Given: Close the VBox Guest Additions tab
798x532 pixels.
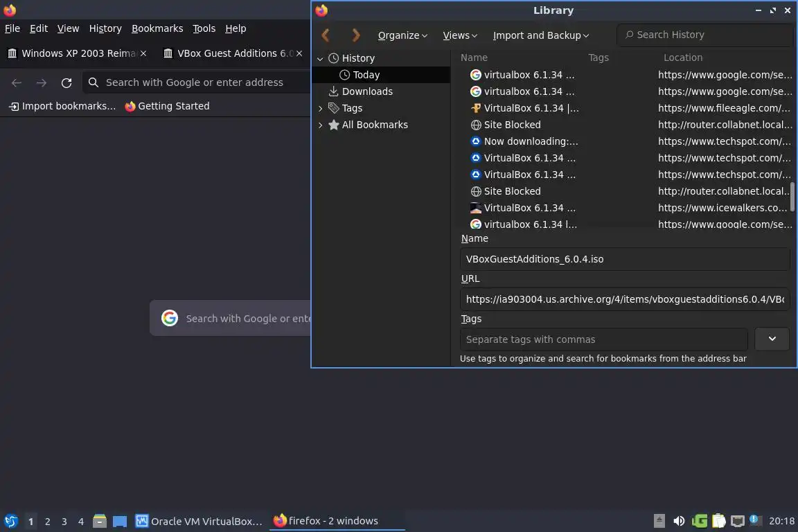Looking at the screenshot, I should pos(299,53).
